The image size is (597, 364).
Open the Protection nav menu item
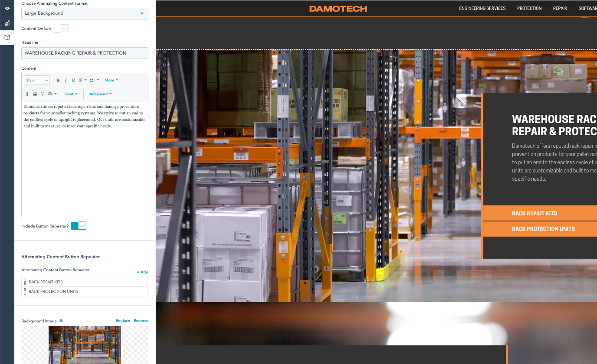pos(529,8)
